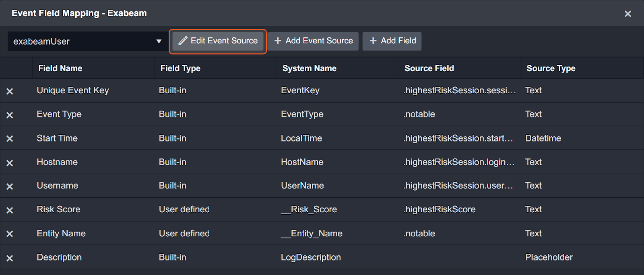
Task: Click .notable source field in Entity Name row
Action: (419, 234)
